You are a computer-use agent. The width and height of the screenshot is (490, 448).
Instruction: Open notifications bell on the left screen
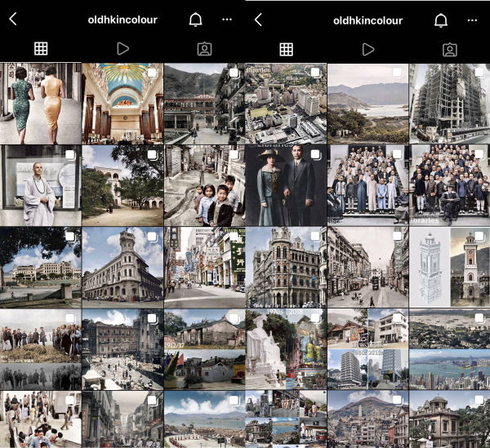click(196, 20)
